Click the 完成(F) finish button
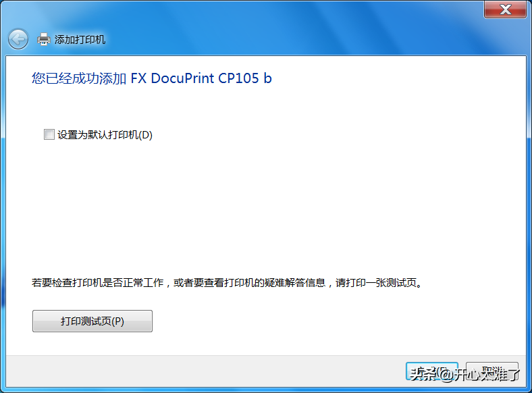This screenshot has height=393, width=532. pyautogui.click(x=432, y=372)
